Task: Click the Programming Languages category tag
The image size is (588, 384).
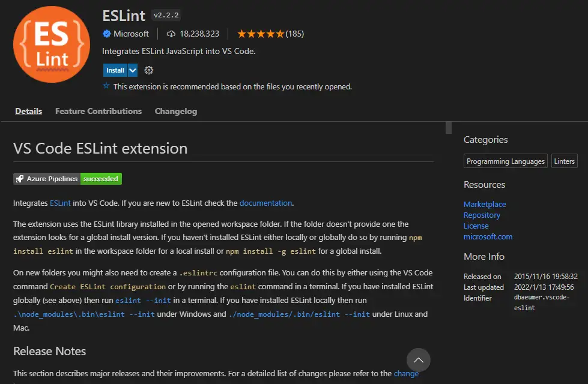Action: (x=505, y=161)
